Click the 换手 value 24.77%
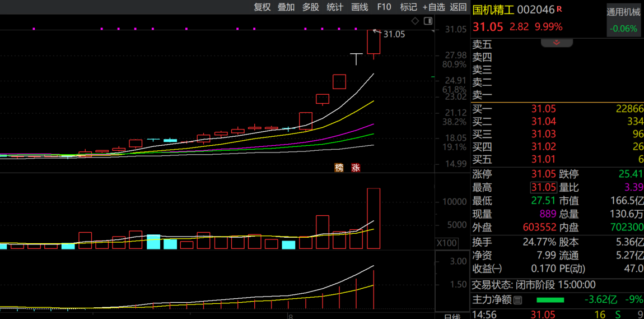644x319 pixels. (x=539, y=242)
